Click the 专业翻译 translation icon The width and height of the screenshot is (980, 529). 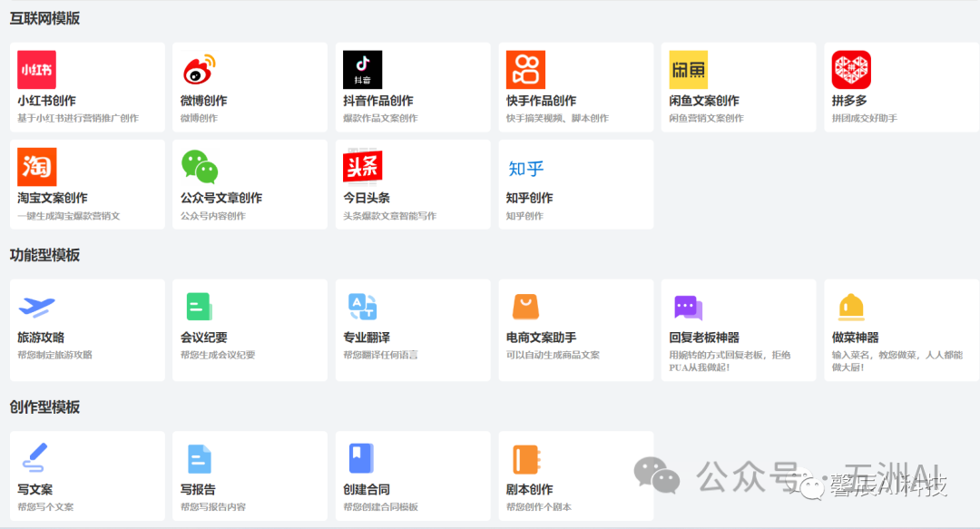click(x=362, y=307)
